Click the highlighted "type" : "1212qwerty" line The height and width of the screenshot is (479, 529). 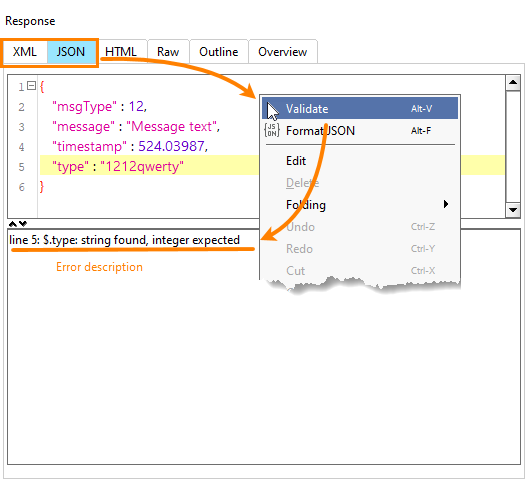click(x=118, y=166)
